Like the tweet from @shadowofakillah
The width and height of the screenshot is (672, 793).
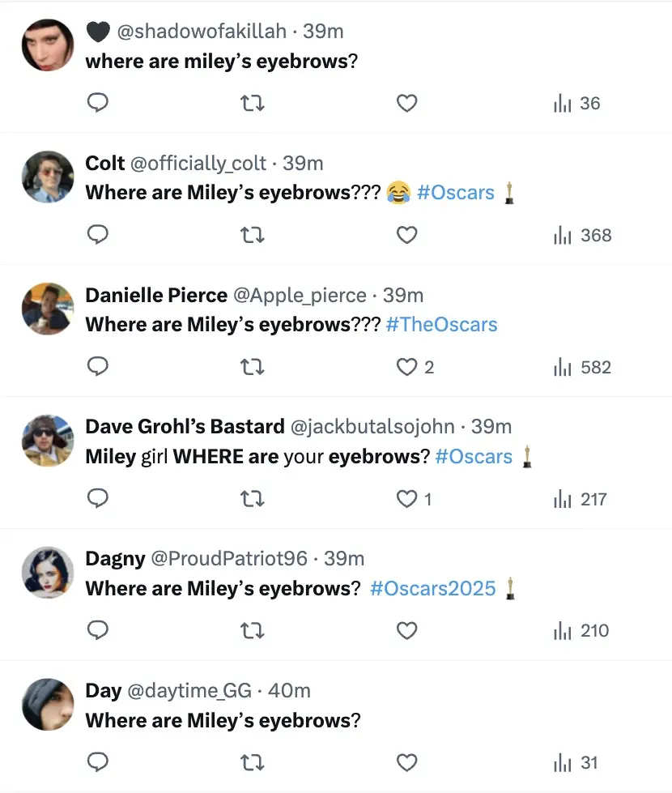pos(407,104)
